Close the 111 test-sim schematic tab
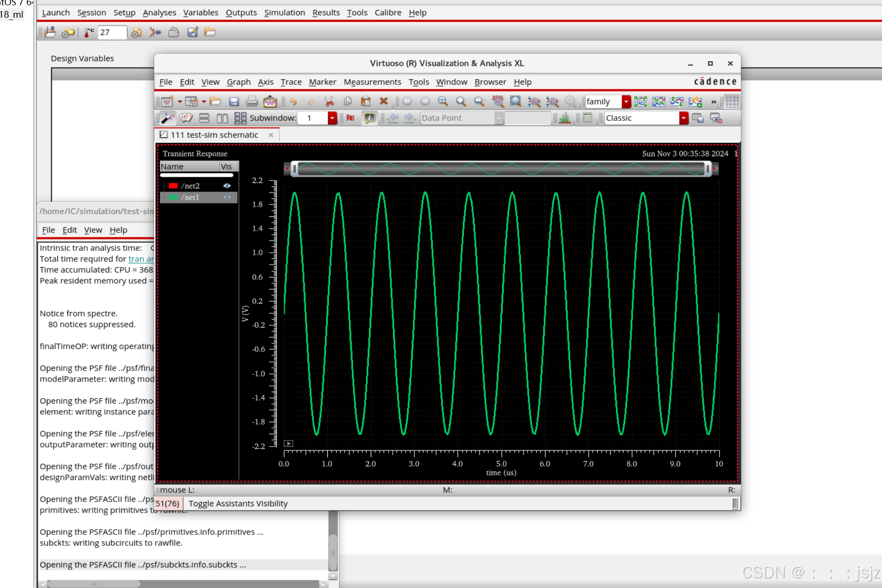This screenshot has width=882, height=588. (271, 135)
